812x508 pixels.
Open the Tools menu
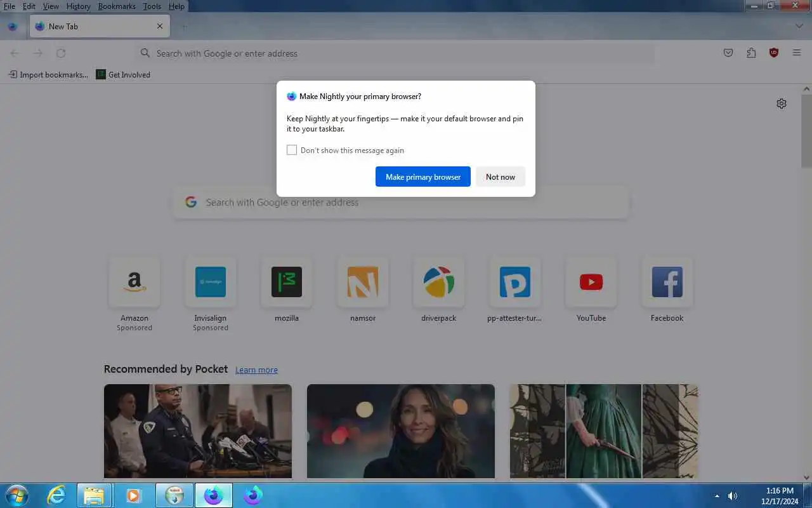click(x=152, y=6)
